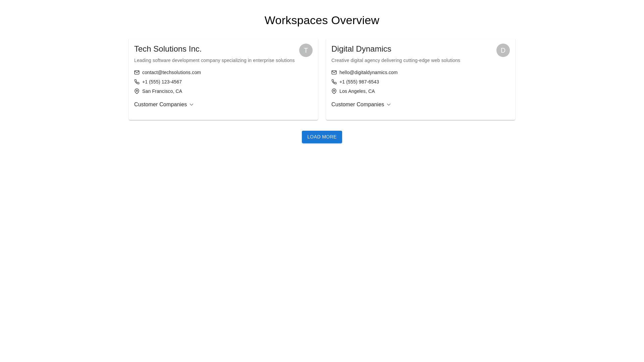Click chevron arrow in Tech Solutions card
Screen dimensions: 644x362
click(192, 105)
